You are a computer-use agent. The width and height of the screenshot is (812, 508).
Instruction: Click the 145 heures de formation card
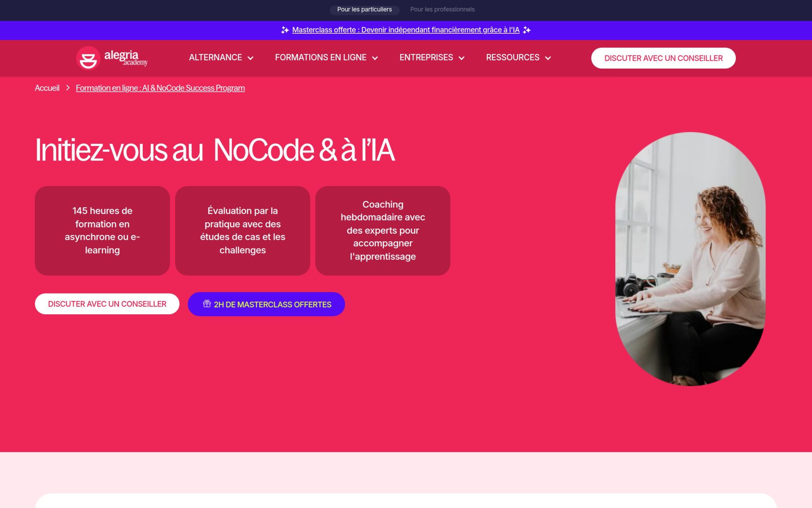point(102,231)
